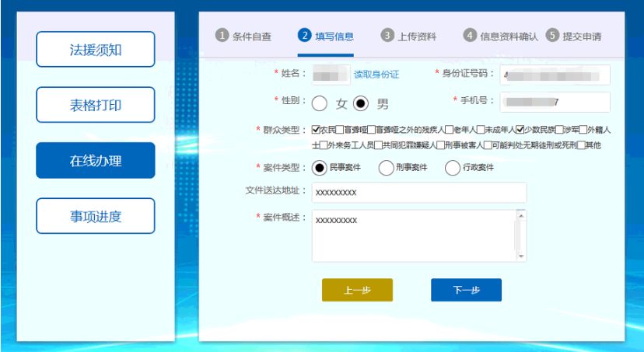Screen dimensions: 644x352
Task: Check the 外来务工人员 checkbox
Action: [x=324, y=145]
